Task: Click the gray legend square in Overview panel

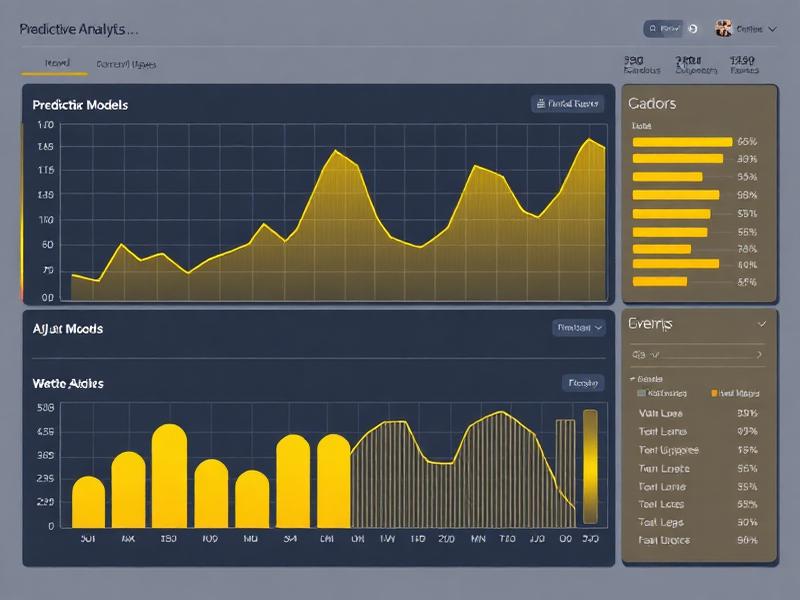Action: coord(640,394)
